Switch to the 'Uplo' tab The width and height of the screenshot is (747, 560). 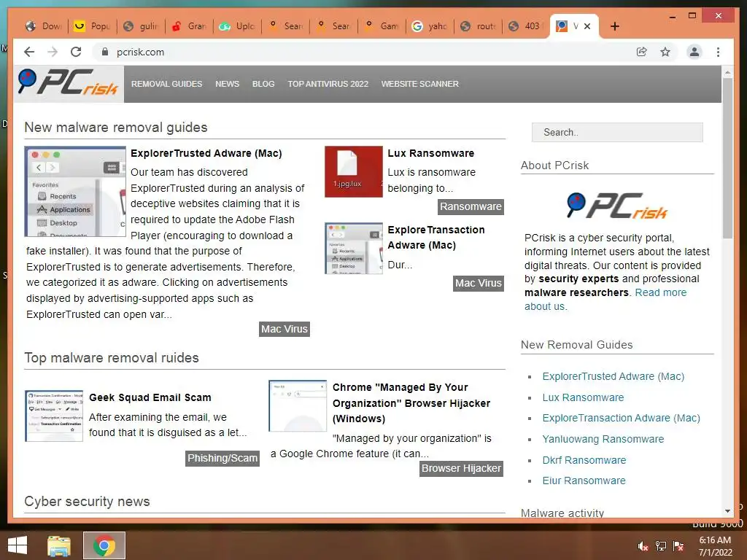click(237, 26)
